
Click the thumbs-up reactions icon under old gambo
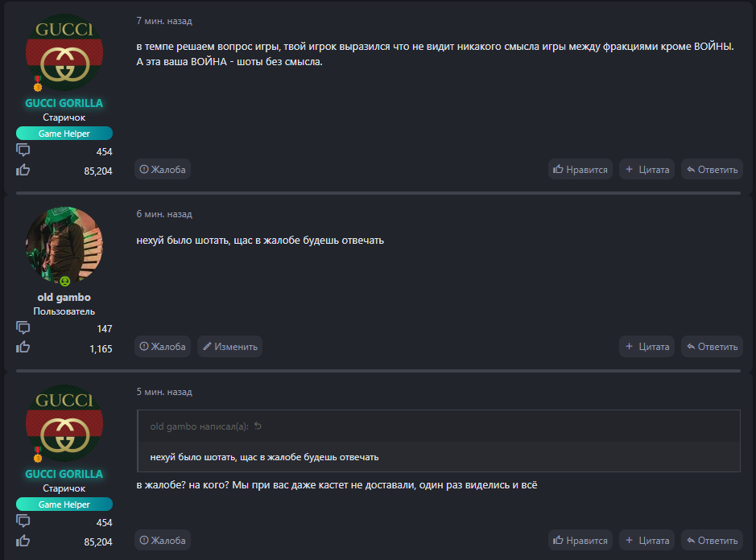pyautogui.click(x=23, y=348)
